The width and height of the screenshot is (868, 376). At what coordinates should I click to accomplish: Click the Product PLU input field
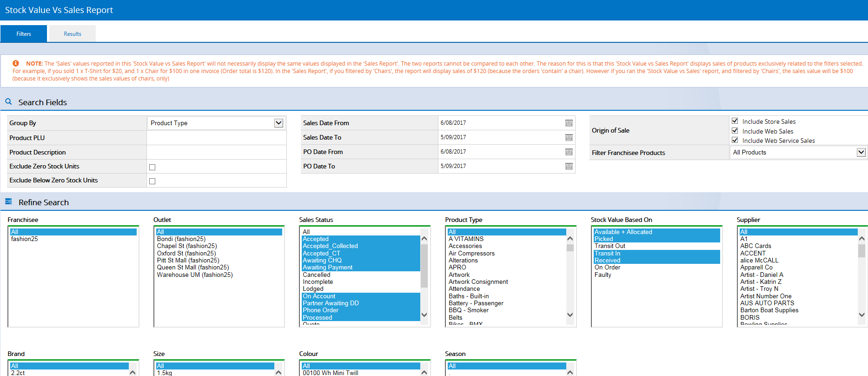(x=217, y=138)
